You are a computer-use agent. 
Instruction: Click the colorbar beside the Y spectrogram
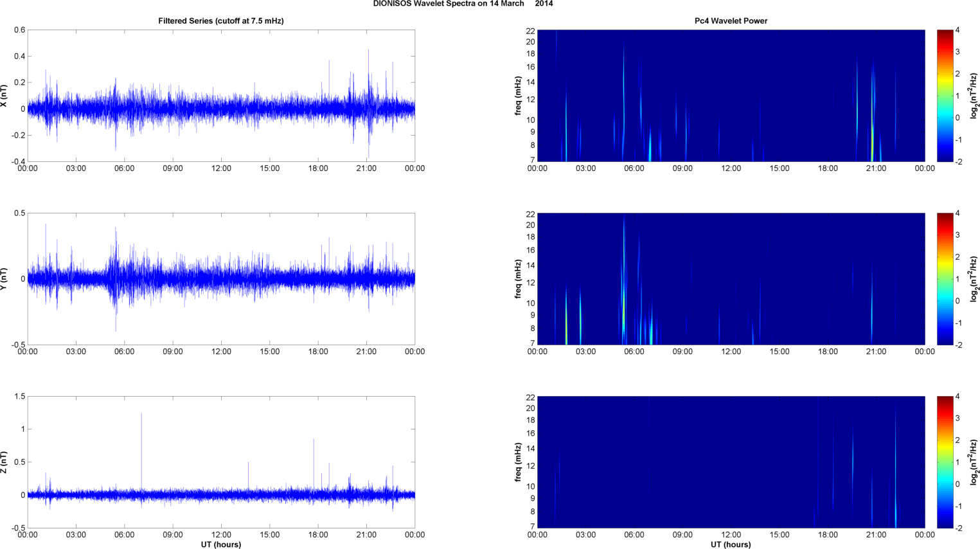[x=945, y=279]
